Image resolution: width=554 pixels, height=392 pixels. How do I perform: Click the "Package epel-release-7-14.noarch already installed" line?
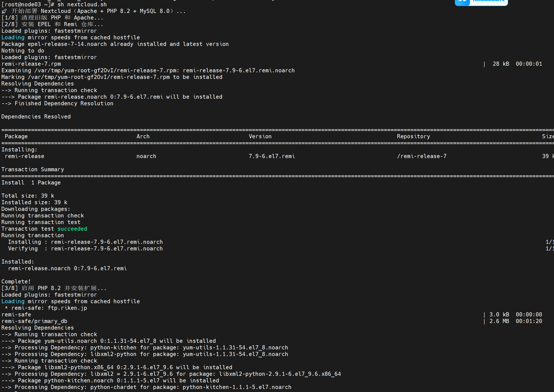pos(115,44)
